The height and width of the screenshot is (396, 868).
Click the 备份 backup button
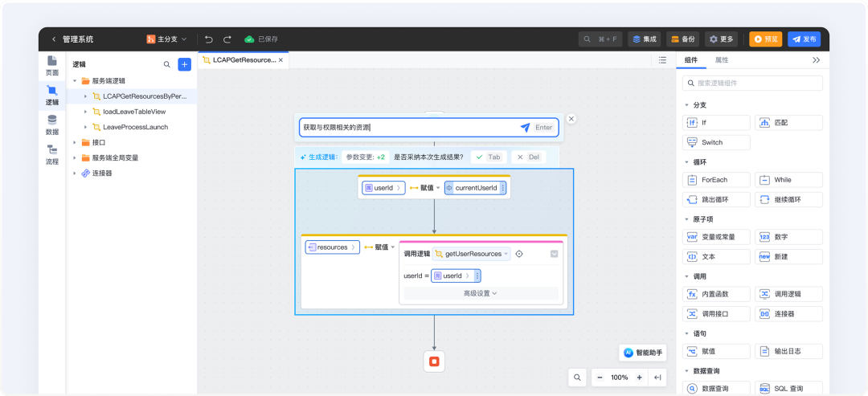(682, 39)
